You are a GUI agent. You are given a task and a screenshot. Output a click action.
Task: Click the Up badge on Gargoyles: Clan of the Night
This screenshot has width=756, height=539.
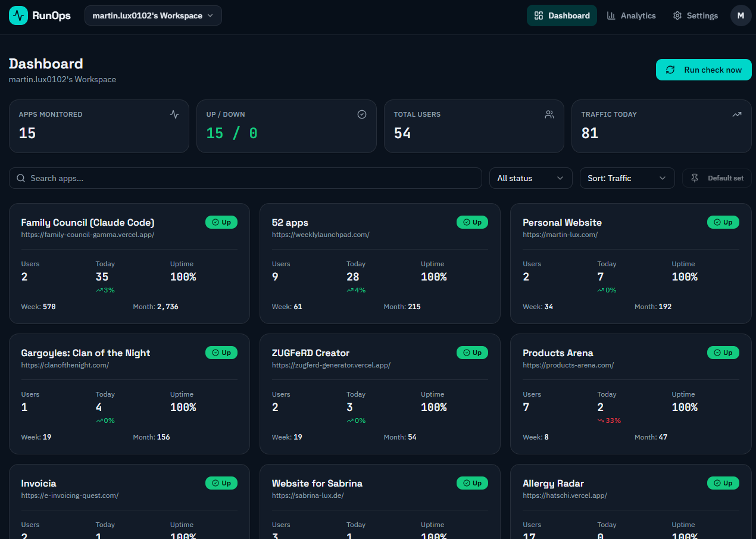click(221, 353)
